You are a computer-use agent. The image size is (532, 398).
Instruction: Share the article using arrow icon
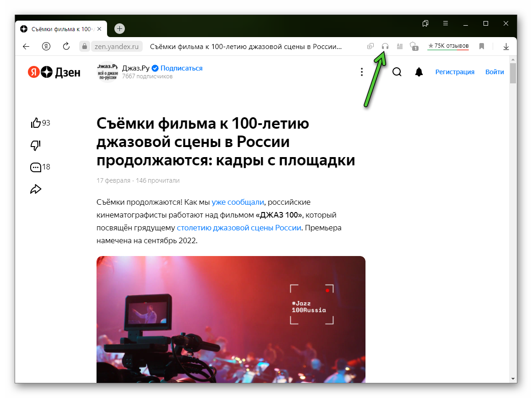[x=36, y=189]
